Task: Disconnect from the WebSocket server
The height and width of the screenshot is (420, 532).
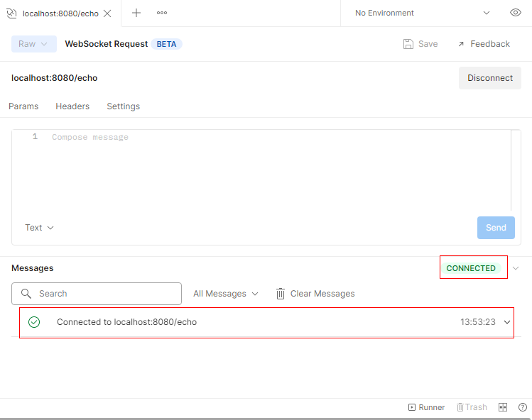Action: point(490,78)
